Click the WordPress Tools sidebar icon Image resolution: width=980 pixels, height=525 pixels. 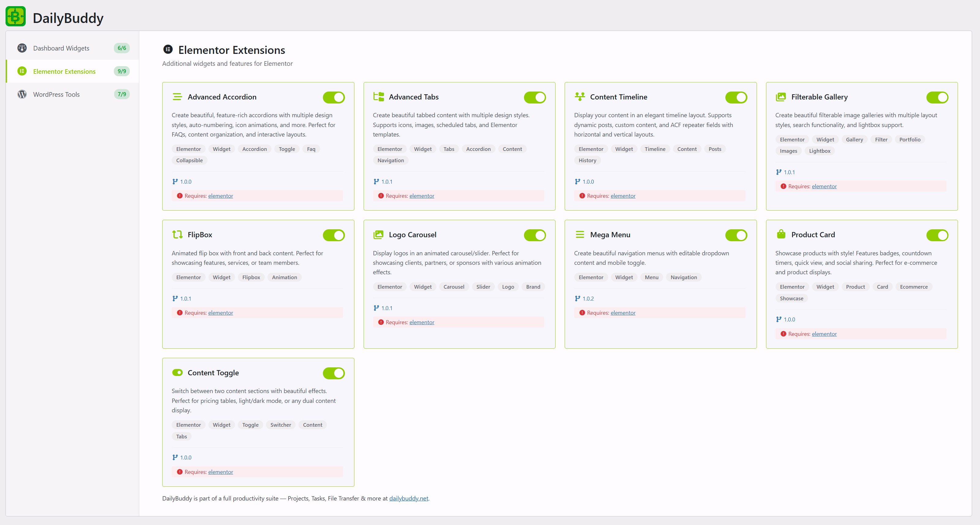[22, 94]
